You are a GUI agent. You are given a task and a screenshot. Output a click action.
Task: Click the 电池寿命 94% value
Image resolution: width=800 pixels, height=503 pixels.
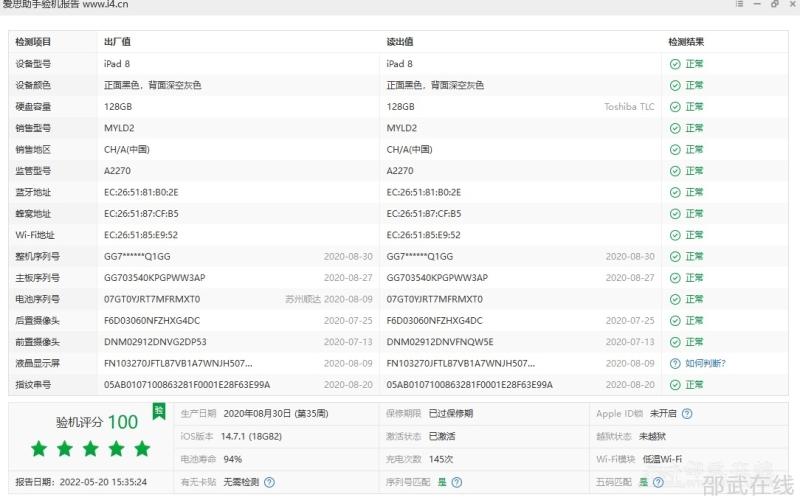pyautogui.click(x=232, y=459)
